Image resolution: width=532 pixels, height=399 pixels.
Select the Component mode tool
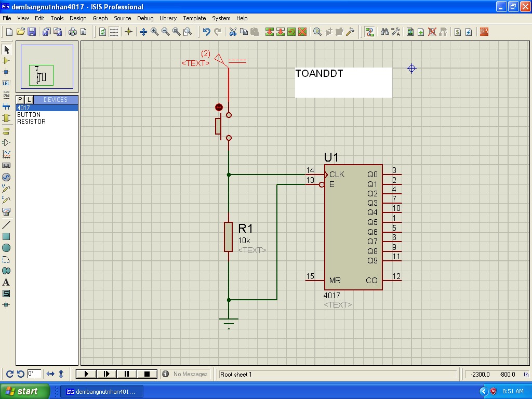point(6,61)
